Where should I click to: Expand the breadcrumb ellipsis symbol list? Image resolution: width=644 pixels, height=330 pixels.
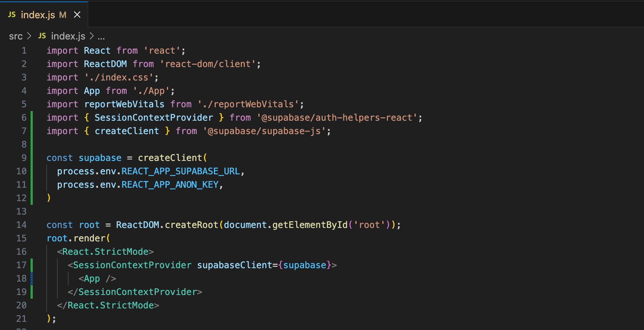(x=101, y=37)
